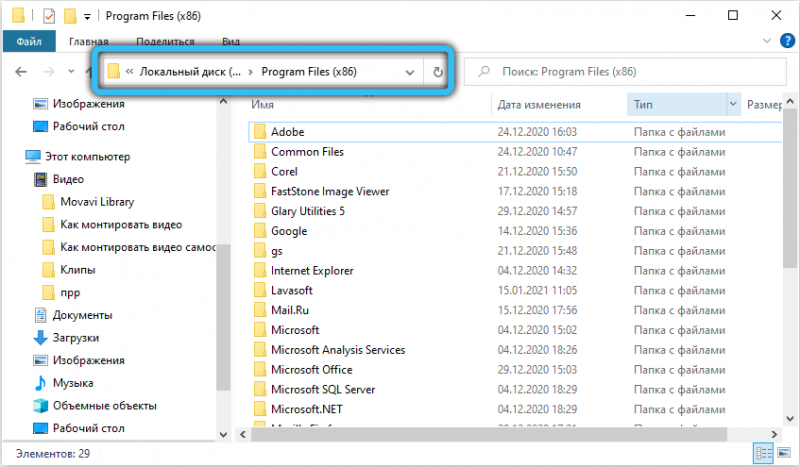Click the Локальный диск breadcrumb
800x467 pixels.
(190, 72)
